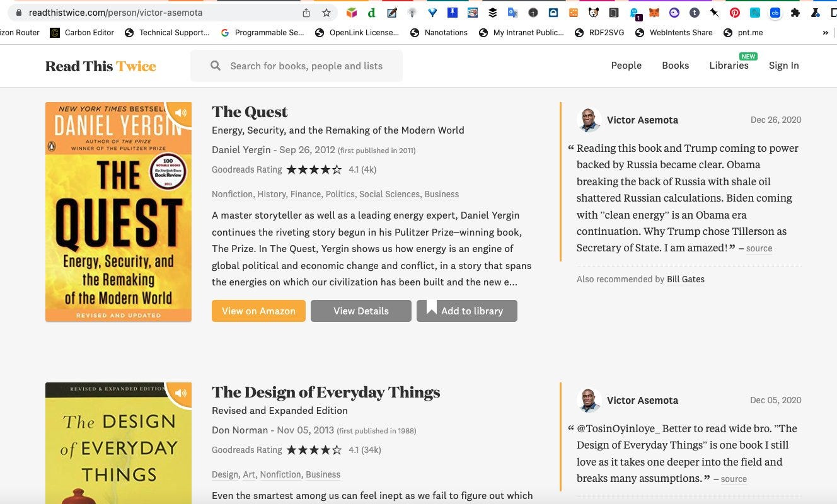Select the Design genre tag
837x504 pixels.
click(x=225, y=474)
